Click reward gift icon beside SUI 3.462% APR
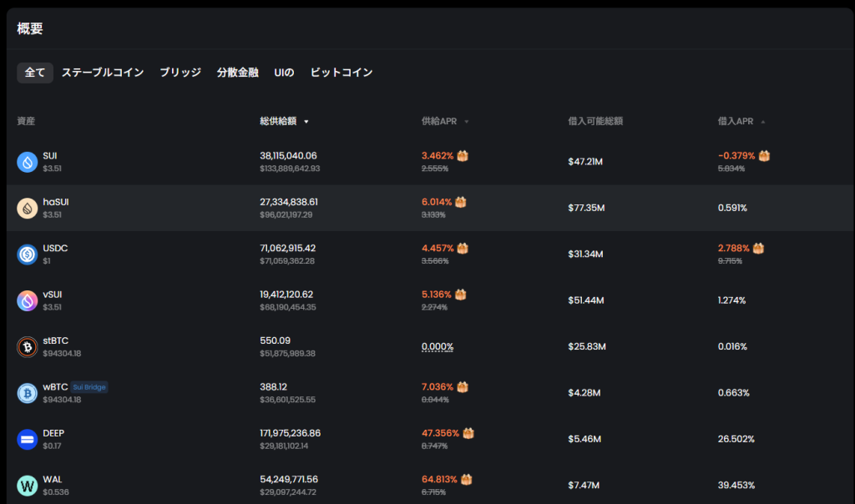The width and height of the screenshot is (855, 504). coord(463,156)
